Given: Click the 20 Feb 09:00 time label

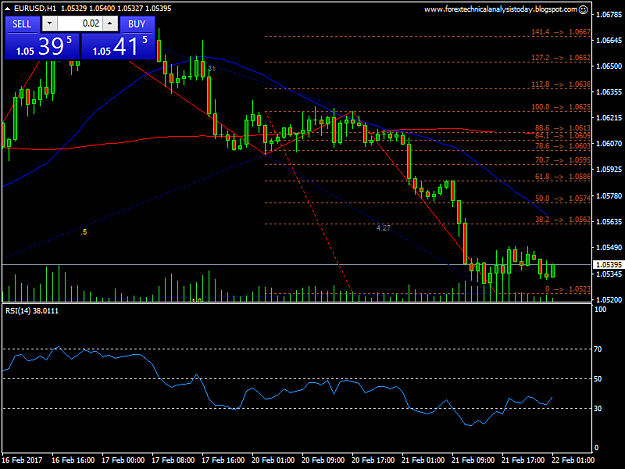Looking at the screenshot, I should (323, 460).
